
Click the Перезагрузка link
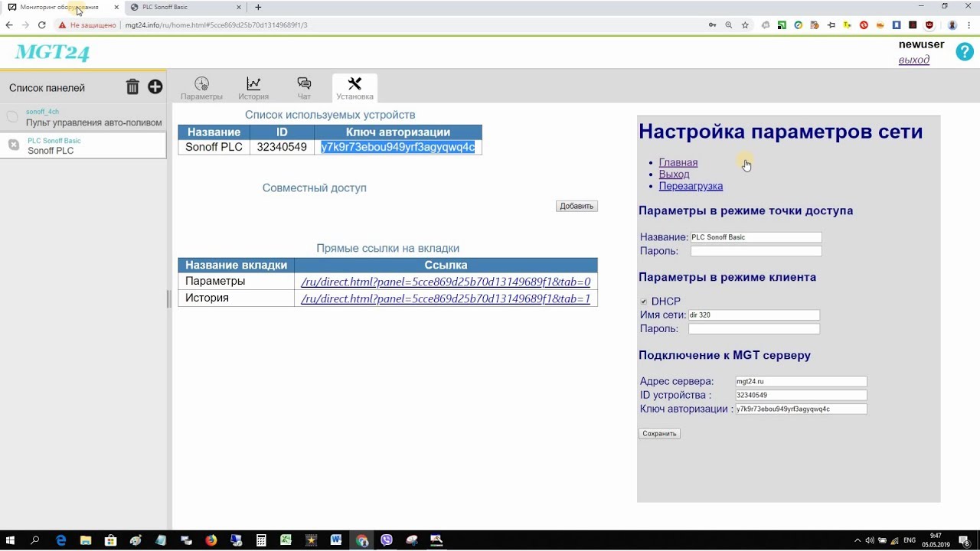click(691, 186)
